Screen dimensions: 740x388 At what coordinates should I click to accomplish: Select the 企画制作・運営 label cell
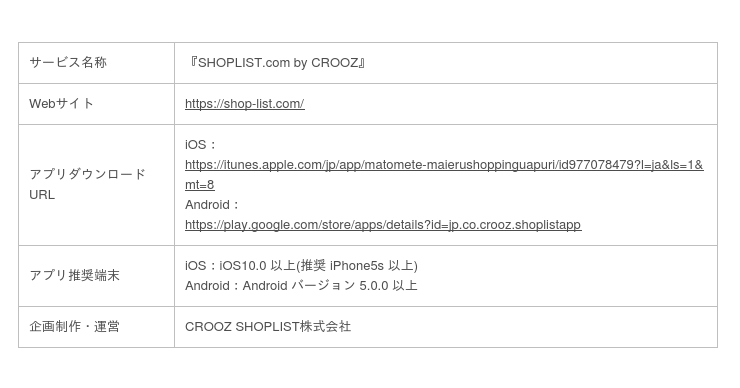96,327
